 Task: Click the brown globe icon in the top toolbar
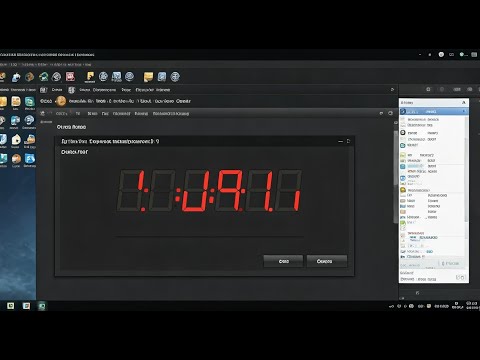coord(30,77)
